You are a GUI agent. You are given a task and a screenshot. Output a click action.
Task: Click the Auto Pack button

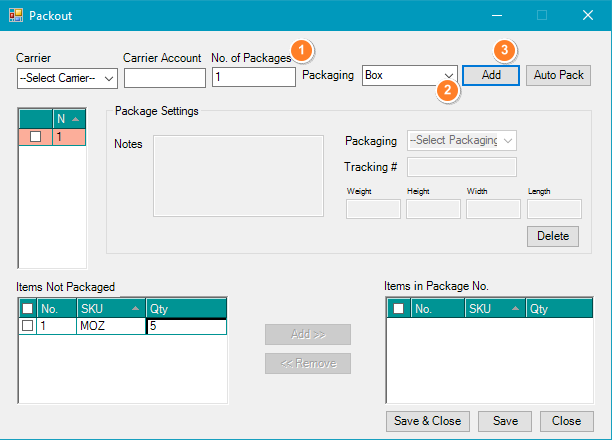[x=560, y=76]
